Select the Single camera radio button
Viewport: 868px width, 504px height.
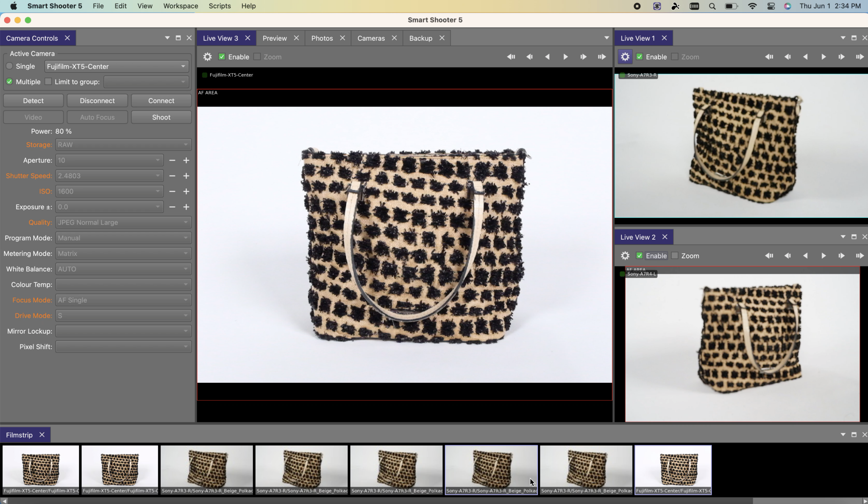pyautogui.click(x=9, y=66)
